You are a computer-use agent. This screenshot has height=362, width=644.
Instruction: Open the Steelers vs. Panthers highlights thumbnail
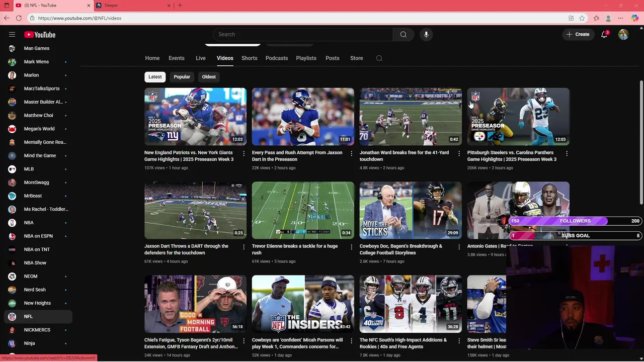pos(518,117)
